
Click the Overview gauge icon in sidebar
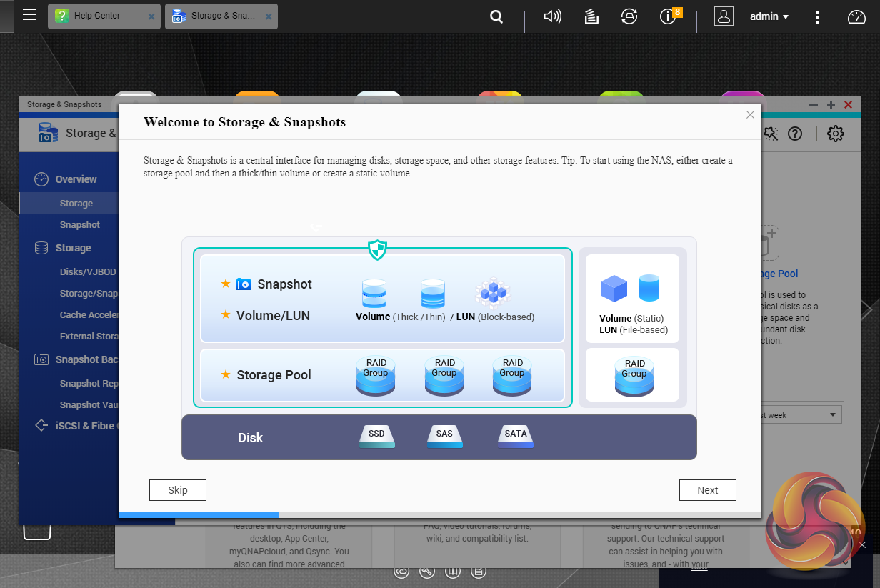[x=41, y=179]
